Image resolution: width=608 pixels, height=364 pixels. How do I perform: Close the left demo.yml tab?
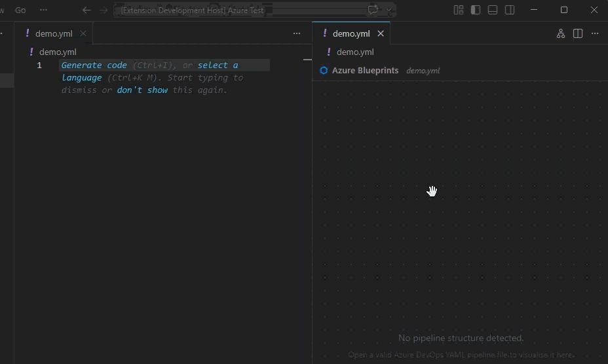[x=83, y=34]
